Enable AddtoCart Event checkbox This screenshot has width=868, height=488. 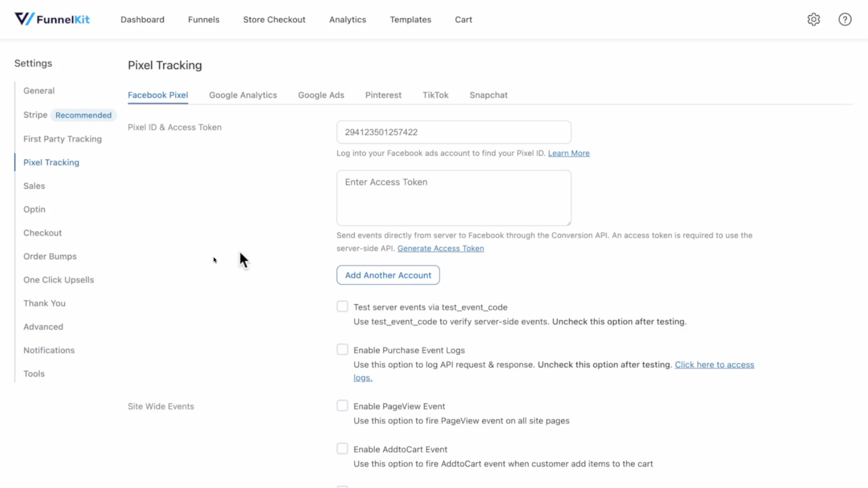(342, 449)
